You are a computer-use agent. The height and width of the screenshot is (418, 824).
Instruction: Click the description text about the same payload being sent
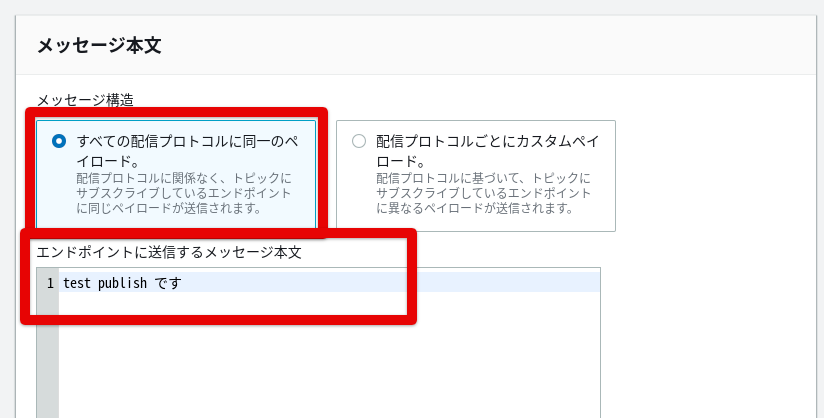tap(183, 193)
